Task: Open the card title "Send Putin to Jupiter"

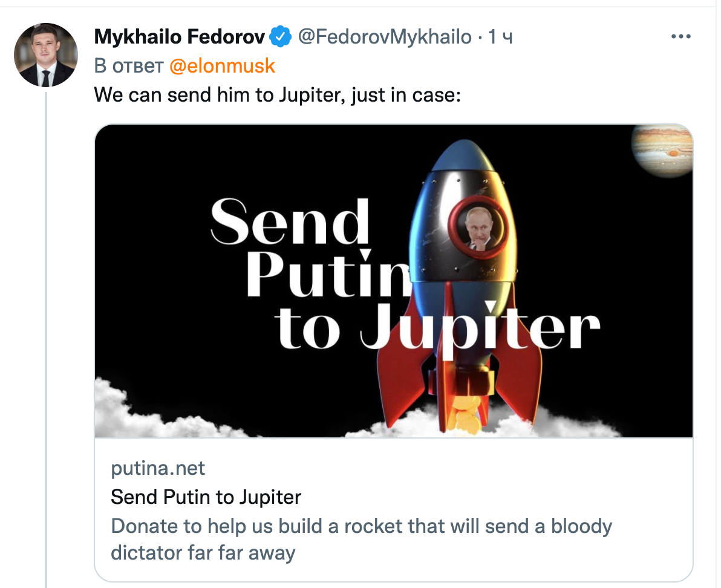Action: coord(206,497)
